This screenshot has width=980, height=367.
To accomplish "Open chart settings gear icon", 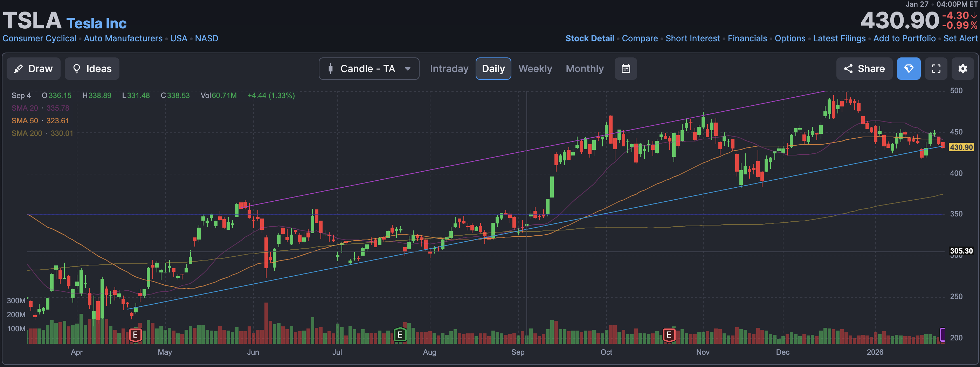I will coord(963,69).
